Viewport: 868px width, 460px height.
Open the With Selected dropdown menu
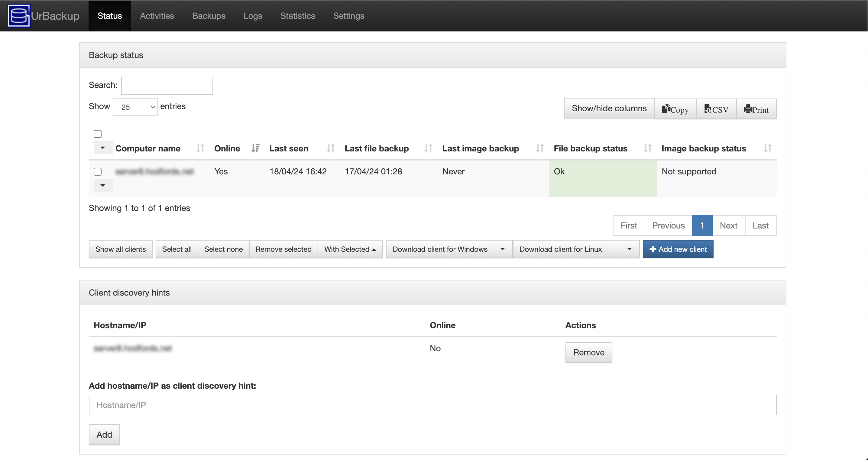click(350, 249)
